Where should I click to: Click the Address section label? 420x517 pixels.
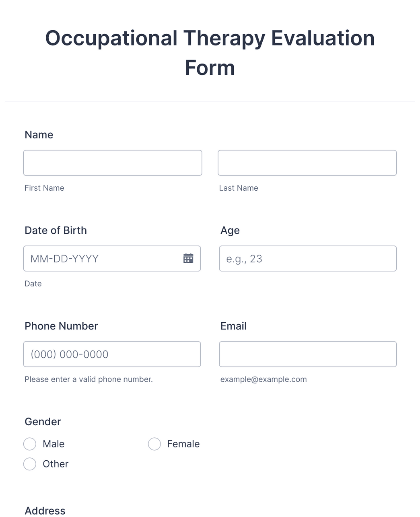click(45, 511)
